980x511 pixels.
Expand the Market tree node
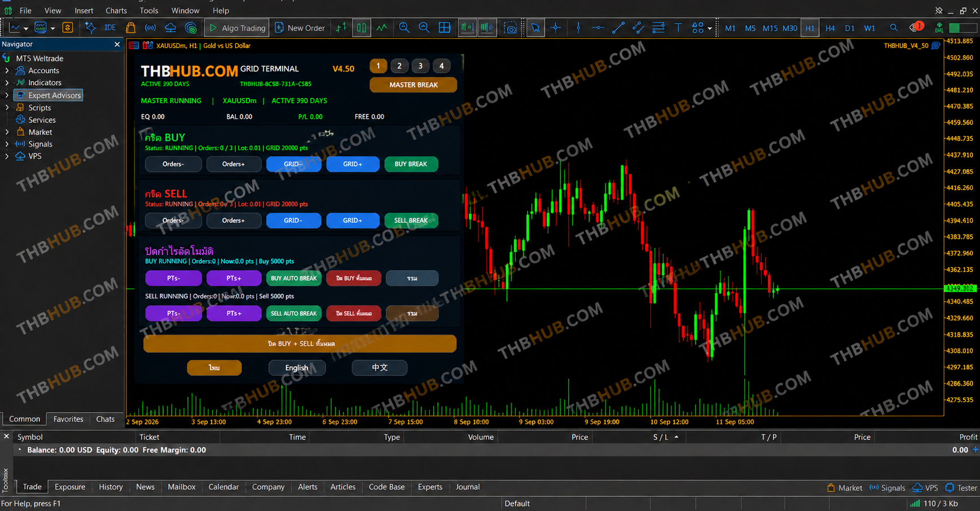click(x=7, y=132)
